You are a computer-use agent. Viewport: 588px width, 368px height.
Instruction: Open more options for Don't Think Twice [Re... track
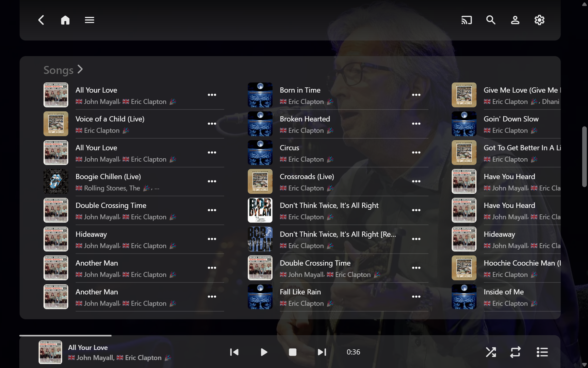pyautogui.click(x=416, y=239)
